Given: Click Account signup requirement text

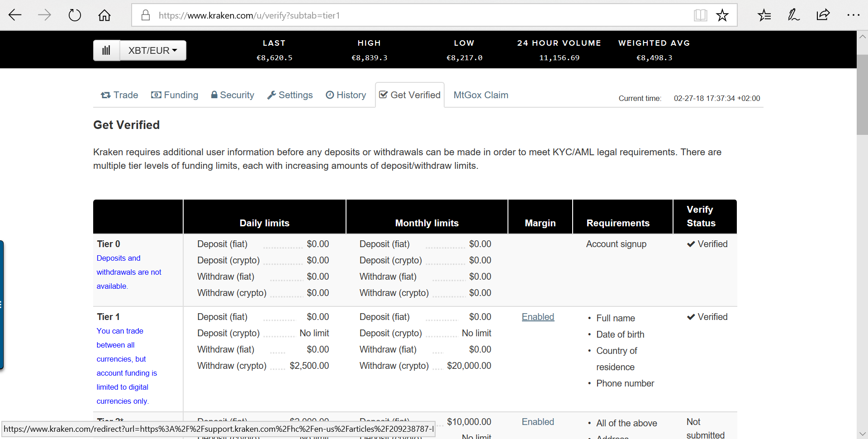Looking at the screenshot, I should 616,244.
